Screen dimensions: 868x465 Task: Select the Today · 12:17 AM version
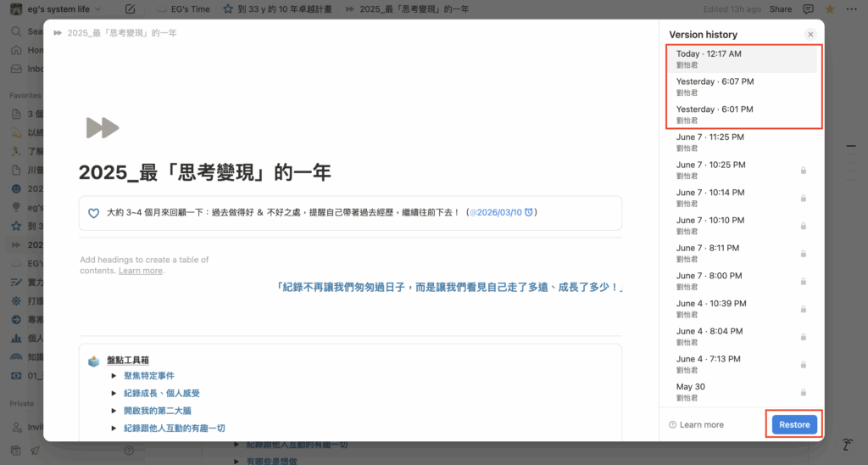(742, 59)
